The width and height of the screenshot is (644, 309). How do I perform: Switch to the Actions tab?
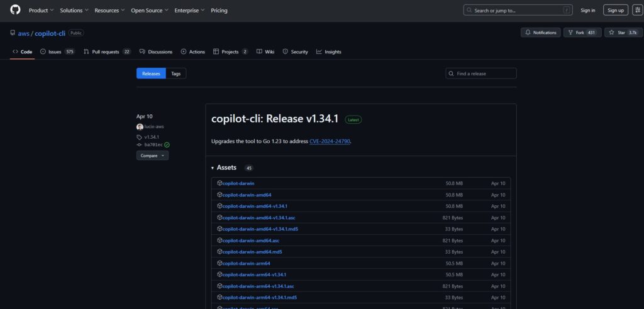[192, 51]
